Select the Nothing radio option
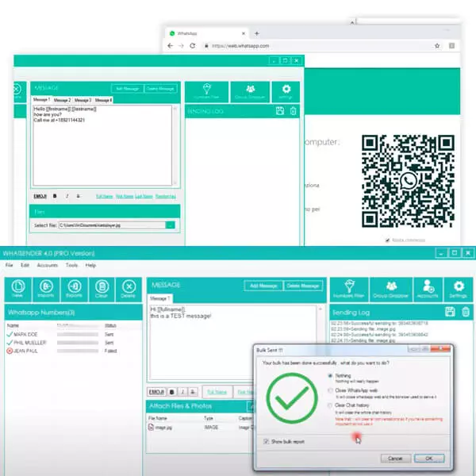 pyautogui.click(x=330, y=375)
